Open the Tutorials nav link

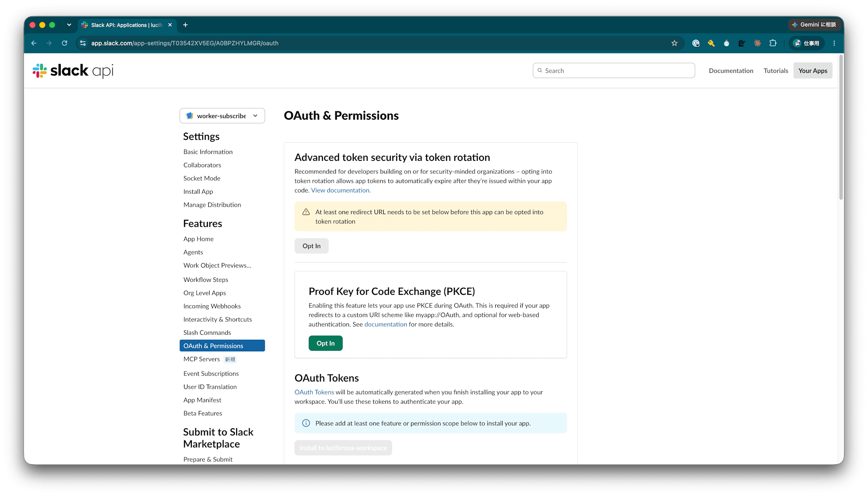click(776, 71)
